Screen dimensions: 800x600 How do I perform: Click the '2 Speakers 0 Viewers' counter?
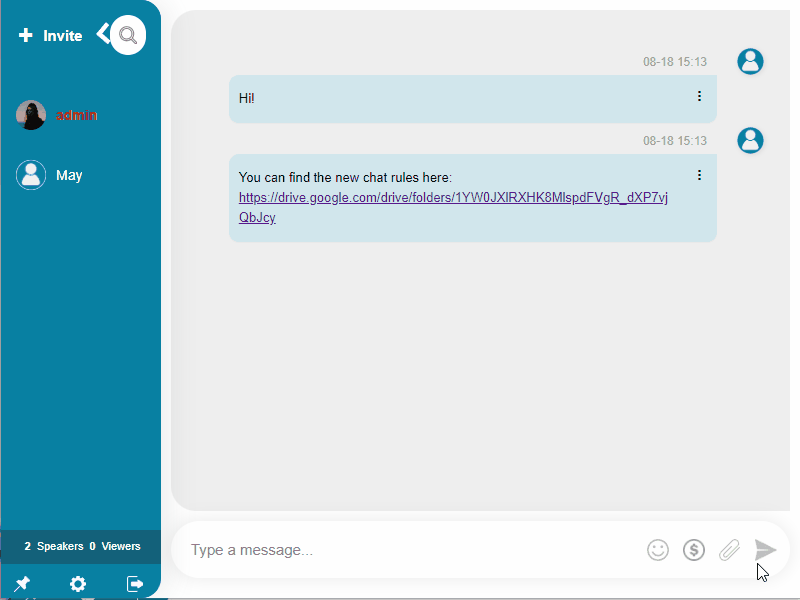point(78,546)
